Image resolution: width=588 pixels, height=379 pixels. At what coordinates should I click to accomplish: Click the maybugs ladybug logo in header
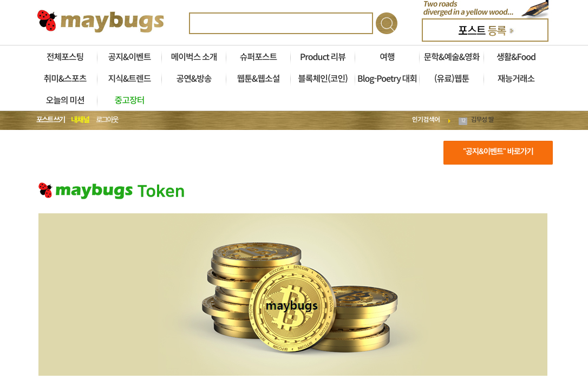[x=101, y=21]
